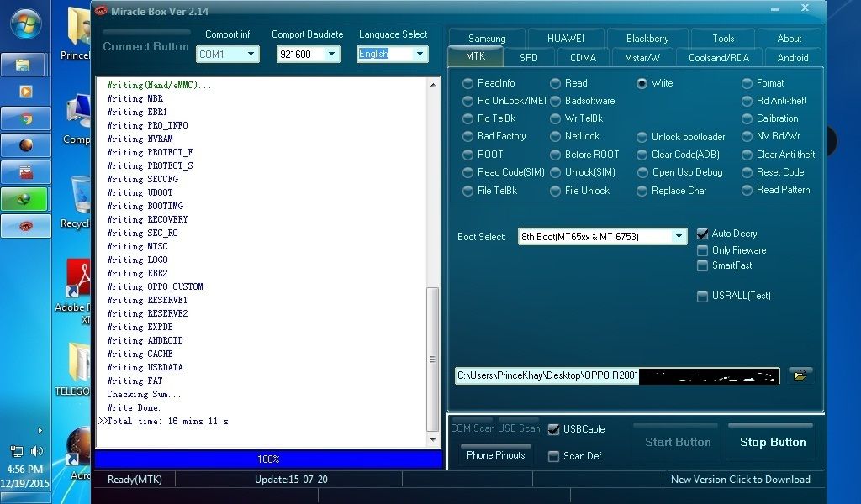
Task: Open the Language Select dropdown
Action: 420,54
